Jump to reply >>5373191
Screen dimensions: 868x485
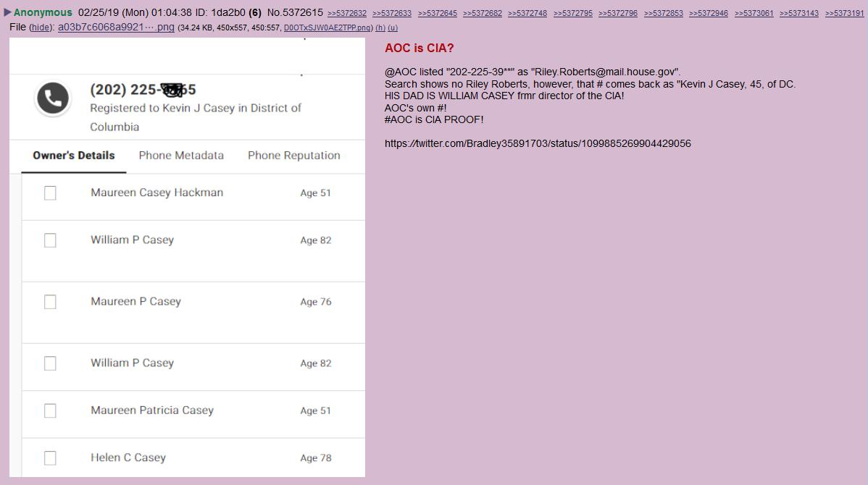[x=844, y=14]
